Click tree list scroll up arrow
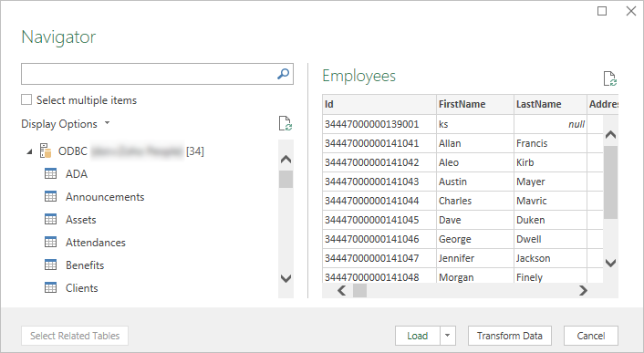Image resolution: width=644 pixels, height=353 pixels. [286, 160]
